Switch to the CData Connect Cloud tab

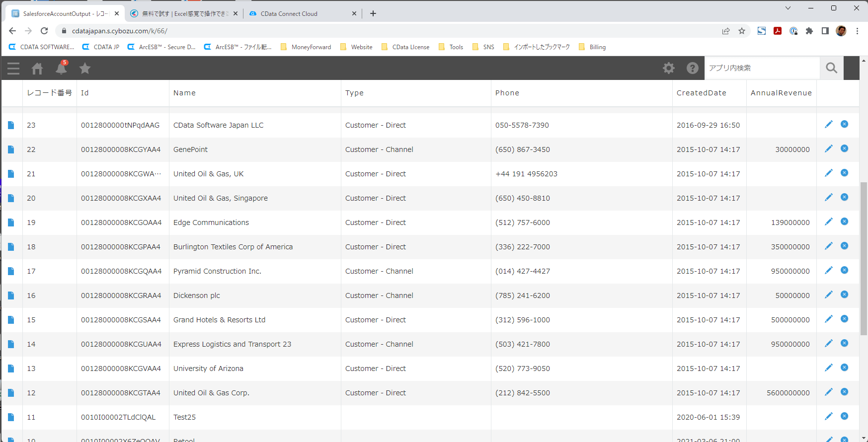pyautogui.click(x=289, y=14)
